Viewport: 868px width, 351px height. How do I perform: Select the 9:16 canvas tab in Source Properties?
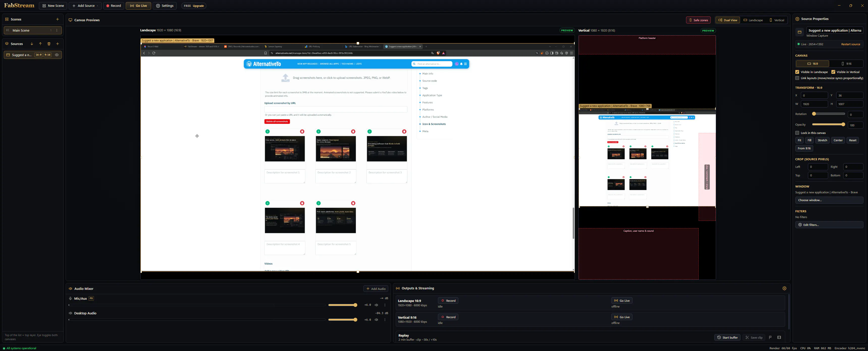[847, 64]
